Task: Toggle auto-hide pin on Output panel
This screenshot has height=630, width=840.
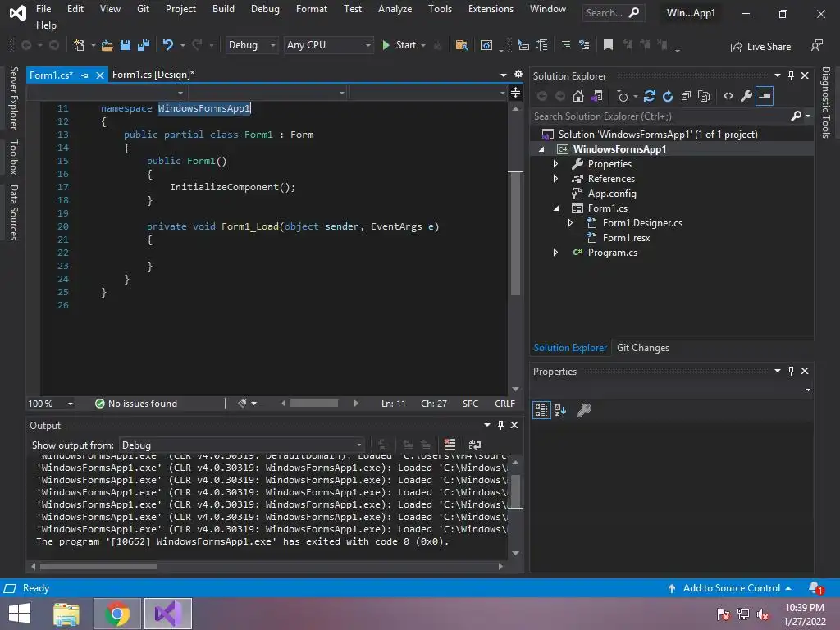Action: 500,425
